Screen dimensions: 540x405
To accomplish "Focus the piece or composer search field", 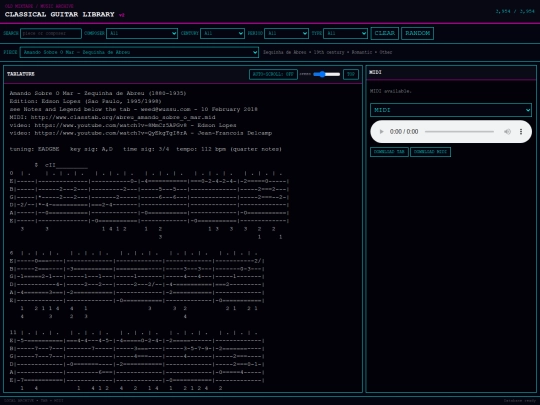I will click(x=51, y=33).
